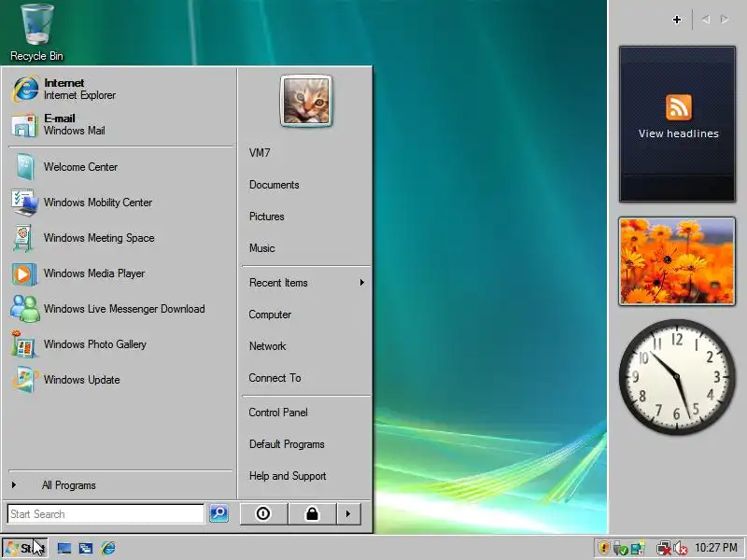Screen dimensions: 747x560
Task: Start Windows Meeting Space
Action: [x=121, y=238]
